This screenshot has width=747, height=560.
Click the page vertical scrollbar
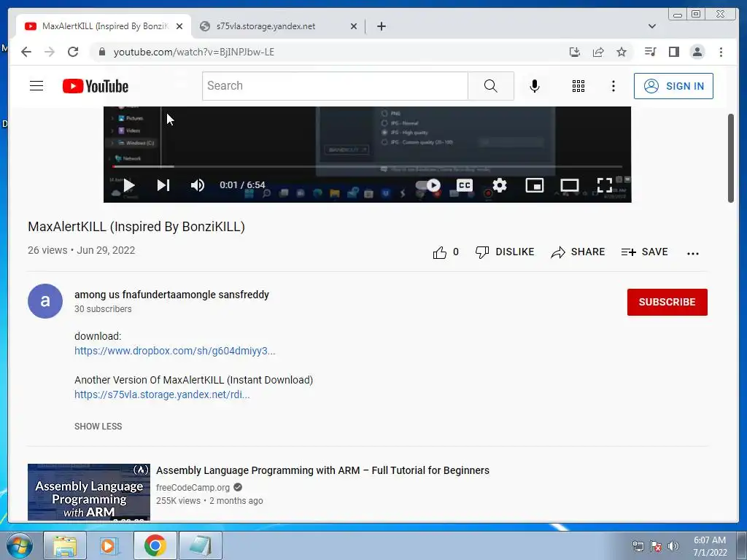(x=731, y=158)
